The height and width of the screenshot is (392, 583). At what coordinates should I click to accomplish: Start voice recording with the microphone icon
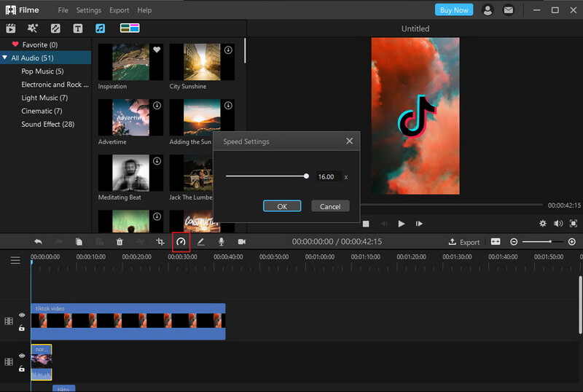click(222, 242)
